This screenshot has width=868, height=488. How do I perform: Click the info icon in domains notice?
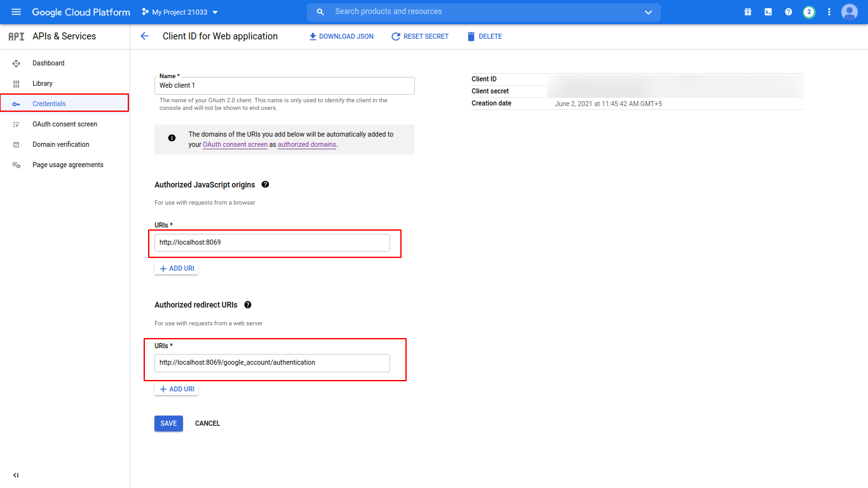pyautogui.click(x=172, y=138)
